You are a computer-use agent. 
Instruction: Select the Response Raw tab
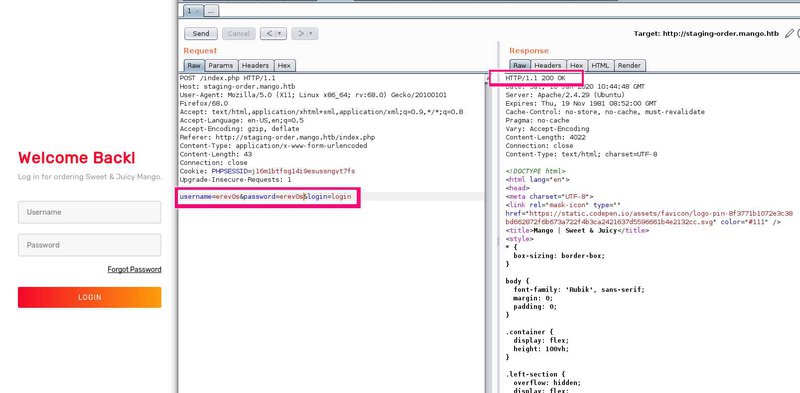point(519,65)
